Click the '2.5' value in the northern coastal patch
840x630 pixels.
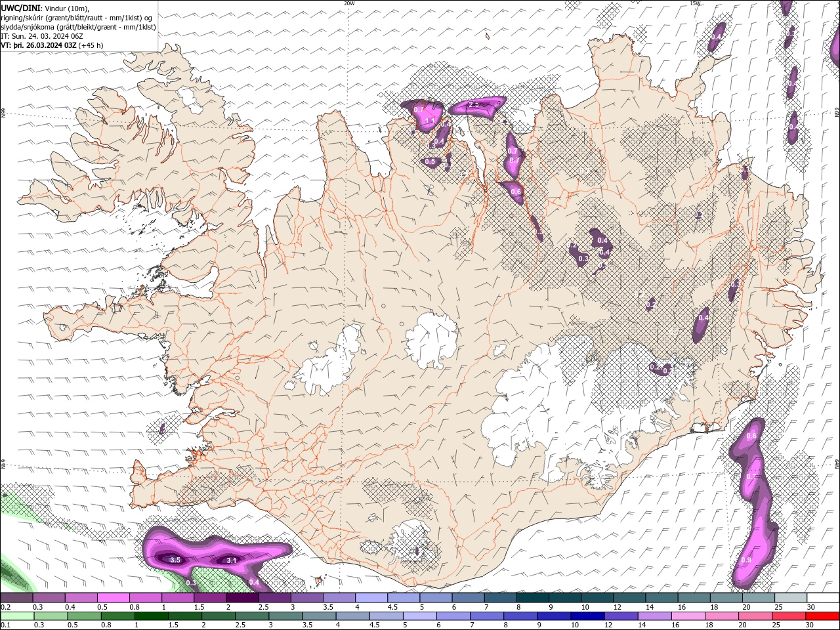point(474,104)
